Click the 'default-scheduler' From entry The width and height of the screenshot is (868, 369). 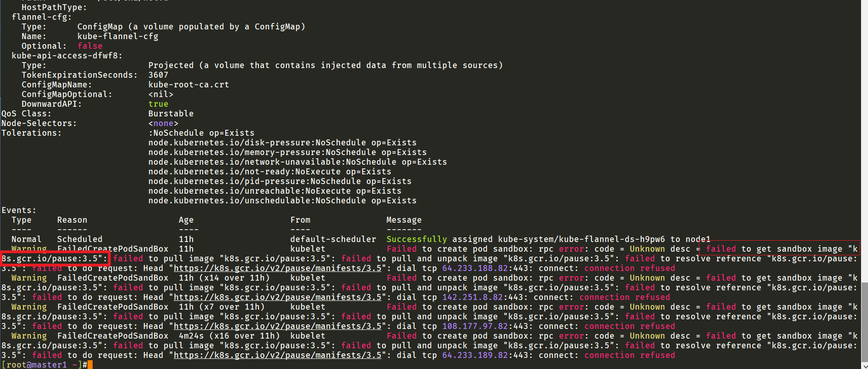333,239
